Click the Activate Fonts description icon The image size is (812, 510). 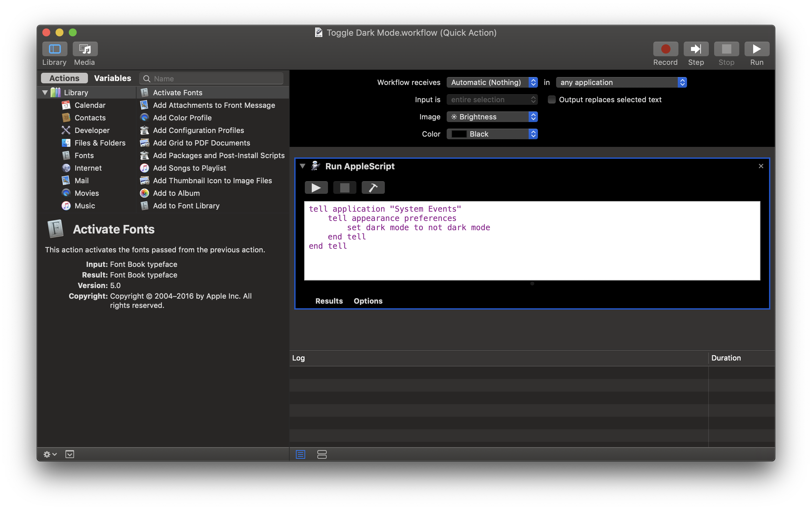(55, 229)
